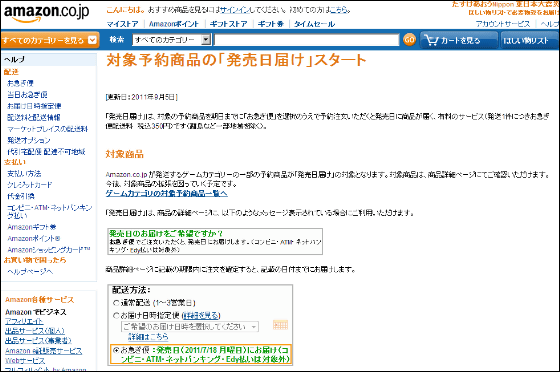This screenshot has width=560, height=372.
Task: Click the 支払い sidebar section header
Action: 15,162
